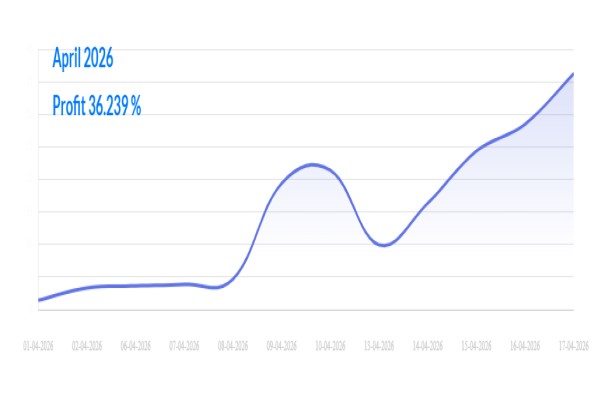The image size is (612, 408).
Task: Pick the 07-04-2026 axis label
Action: [184, 346]
